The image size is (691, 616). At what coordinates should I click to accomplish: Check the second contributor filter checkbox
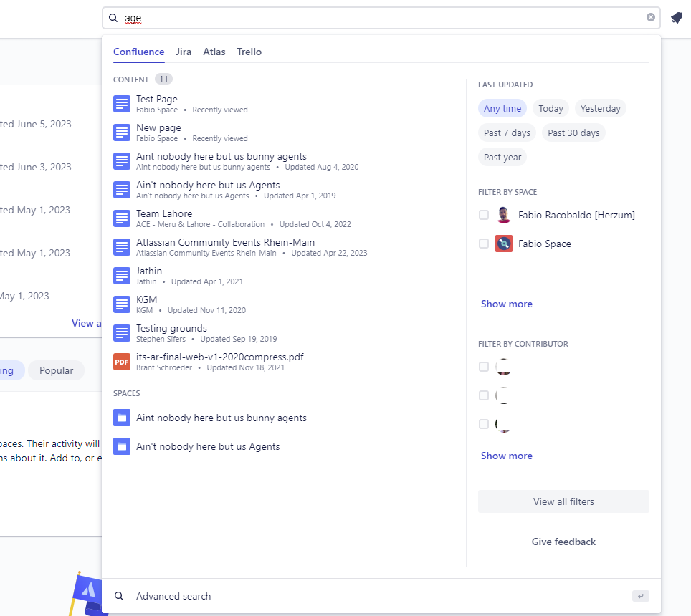coord(484,395)
